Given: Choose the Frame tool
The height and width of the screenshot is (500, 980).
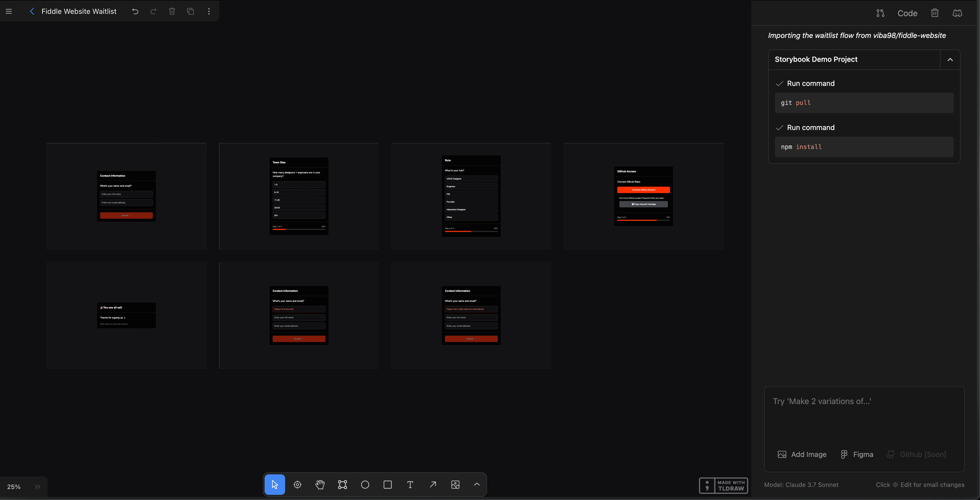Looking at the screenshot, I should [342, 484].
